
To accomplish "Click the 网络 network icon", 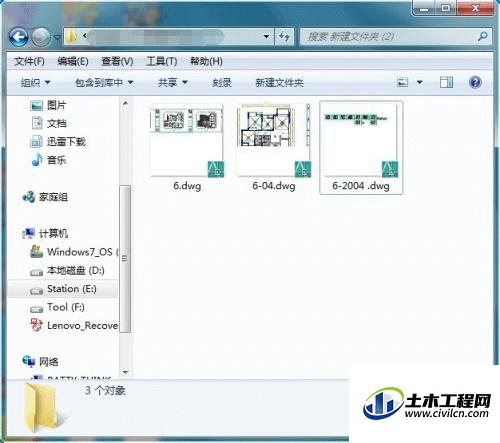I will tap(29, 361).
